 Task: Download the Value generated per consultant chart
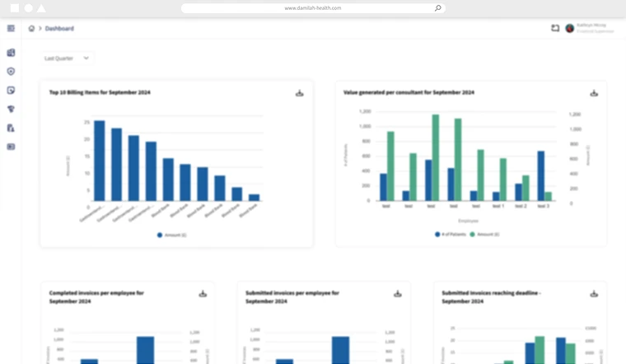coord(594,93)
